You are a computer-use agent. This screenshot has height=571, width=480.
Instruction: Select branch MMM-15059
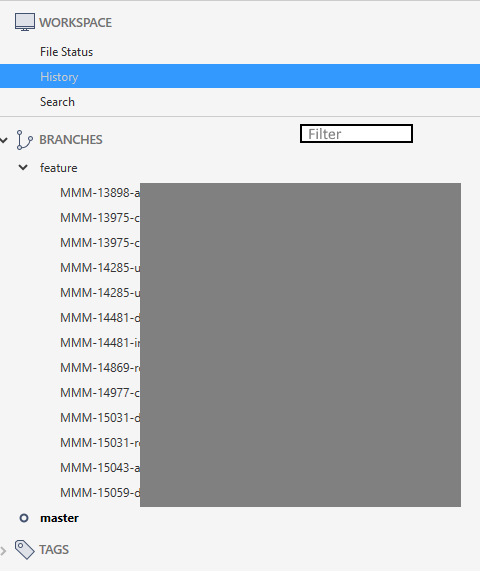pyautogui.click(x=100, y=493)
